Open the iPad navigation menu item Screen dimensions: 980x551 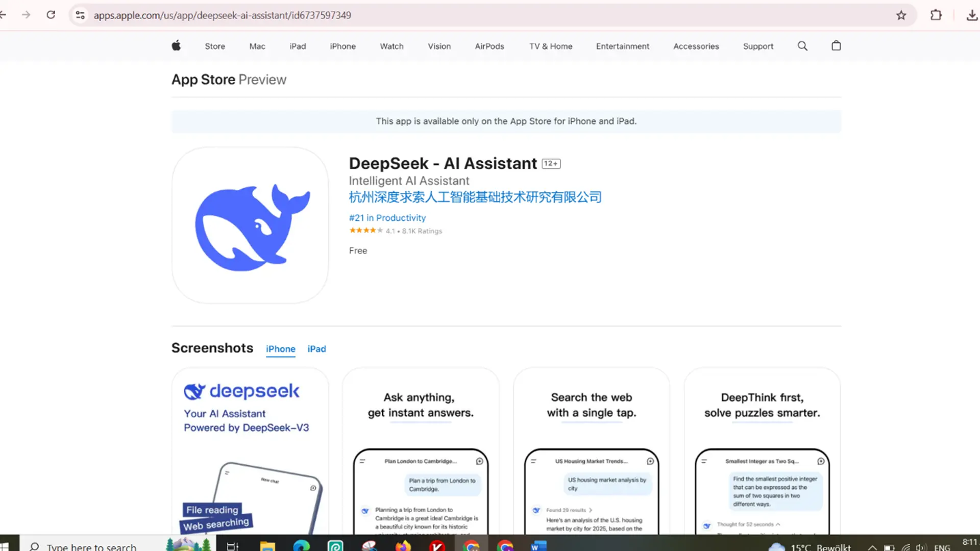tap(298, 46)
